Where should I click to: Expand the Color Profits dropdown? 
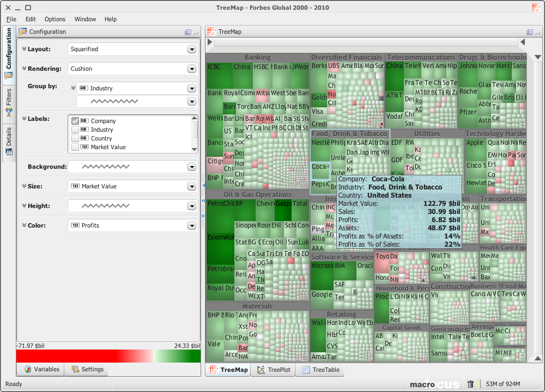pos(191,225)
